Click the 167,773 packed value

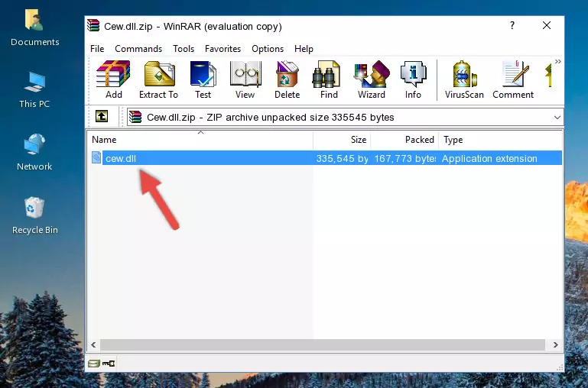tap(405, 158)
